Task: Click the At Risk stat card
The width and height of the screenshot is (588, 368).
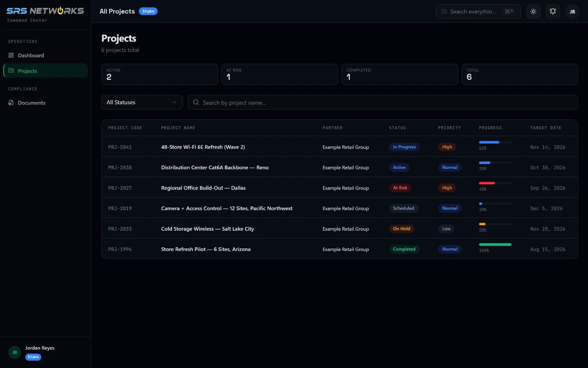Action: click(279, 74)
